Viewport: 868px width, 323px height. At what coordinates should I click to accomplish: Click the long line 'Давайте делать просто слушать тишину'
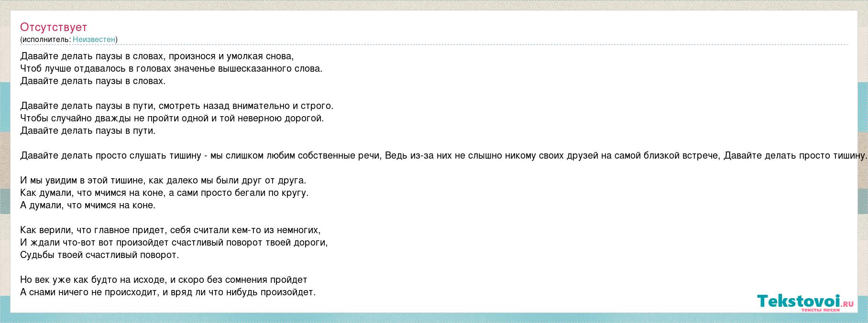pos(444,156)
